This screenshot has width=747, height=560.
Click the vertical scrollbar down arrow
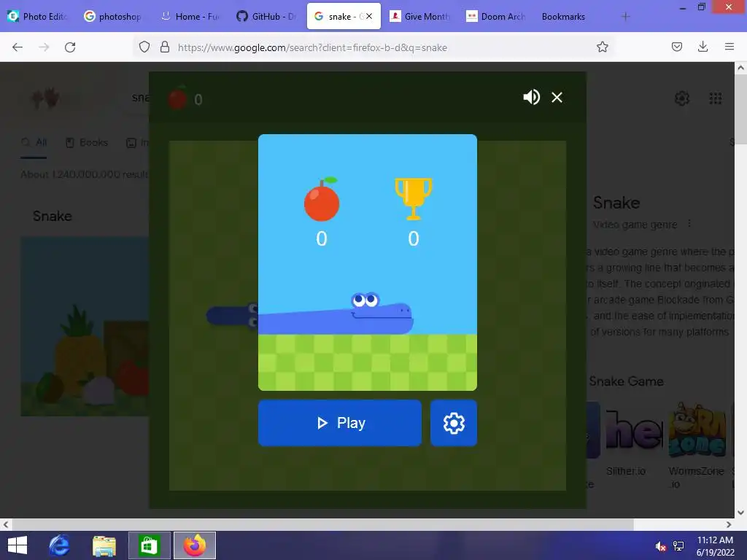[740, 513]
